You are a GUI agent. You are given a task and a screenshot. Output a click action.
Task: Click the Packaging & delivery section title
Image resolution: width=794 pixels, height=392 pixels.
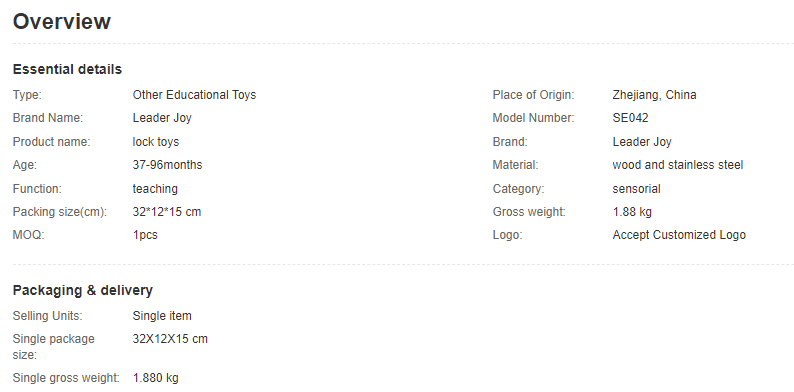point(83,290)
